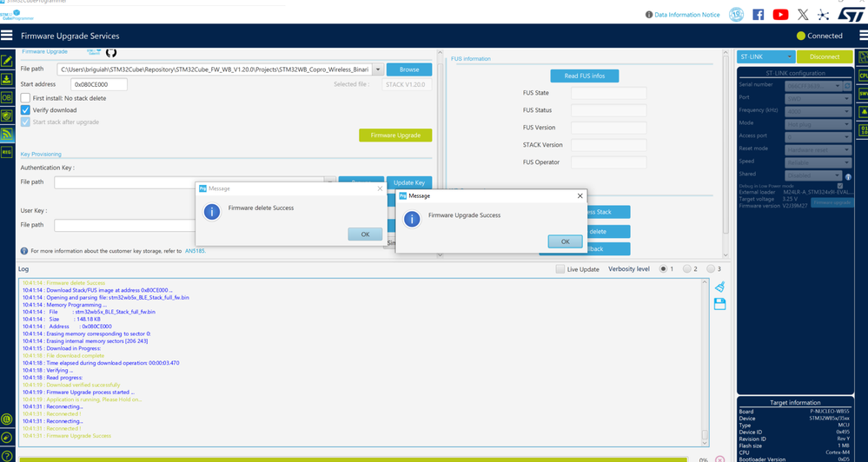Open the Serial number dropdown
The width and height of the screenshot is (868, 462).
(814, 86)
